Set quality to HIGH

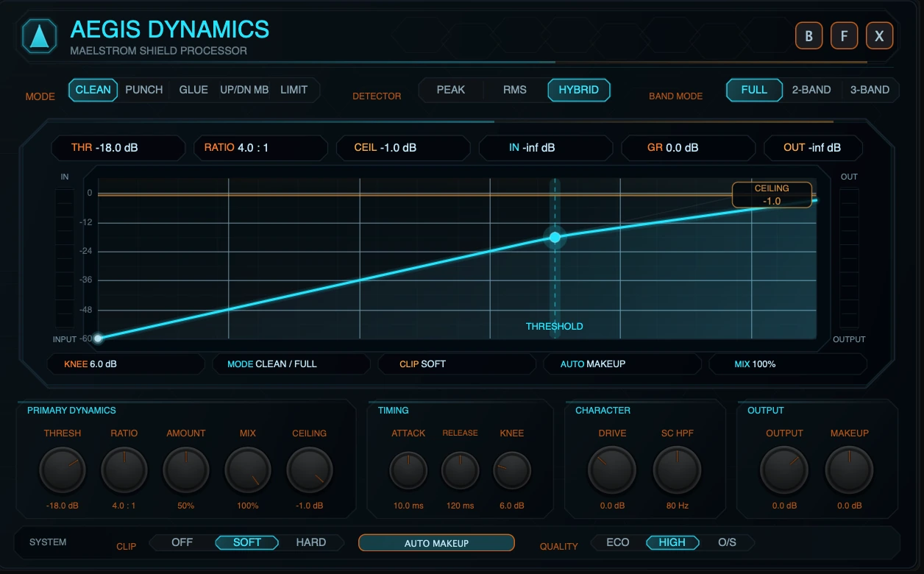tap(672, 542)
